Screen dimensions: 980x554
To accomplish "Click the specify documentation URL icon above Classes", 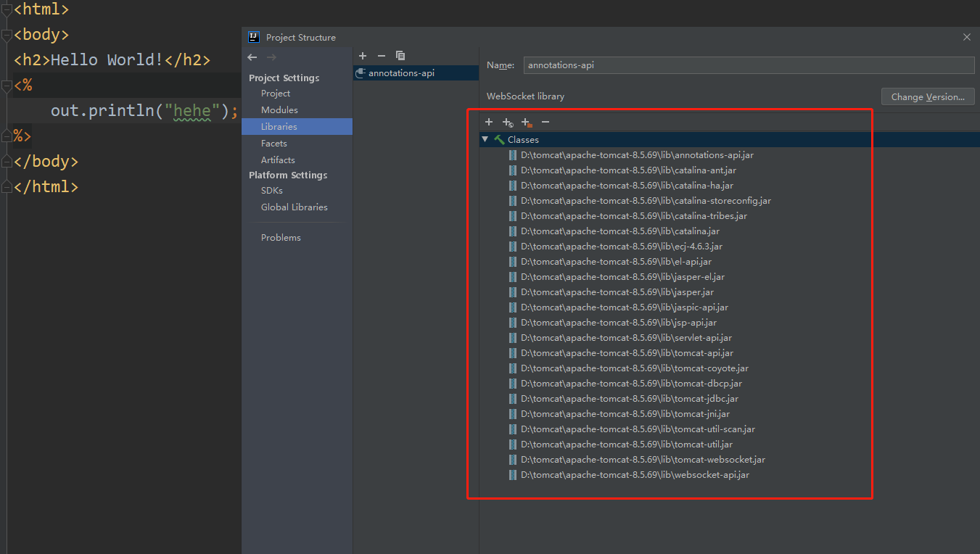I will (x=508, y=123).
